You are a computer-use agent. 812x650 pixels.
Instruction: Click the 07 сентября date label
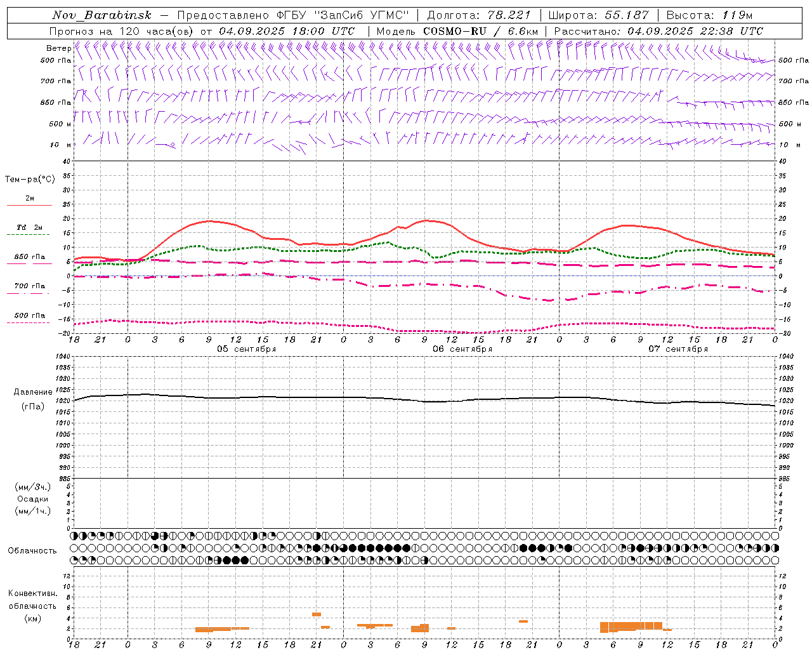tap(678, 349)
